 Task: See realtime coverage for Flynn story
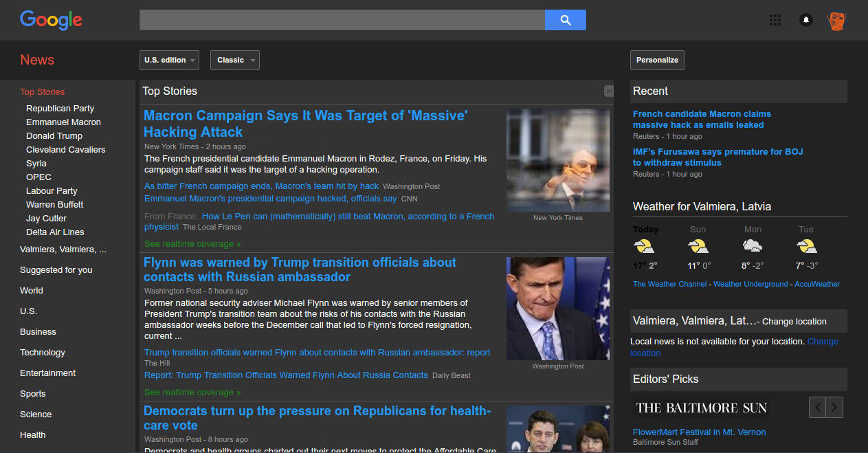pyautogui.click(x=192, y=392)
